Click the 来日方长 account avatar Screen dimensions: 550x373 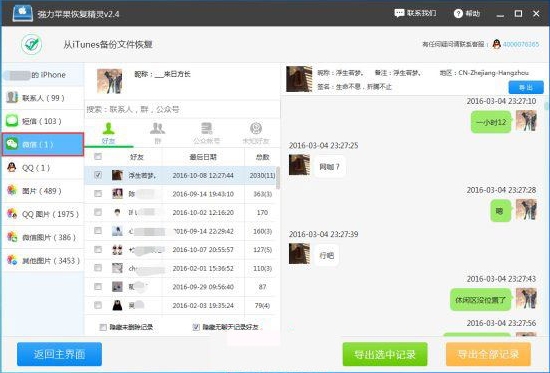(x=109, y=81)
